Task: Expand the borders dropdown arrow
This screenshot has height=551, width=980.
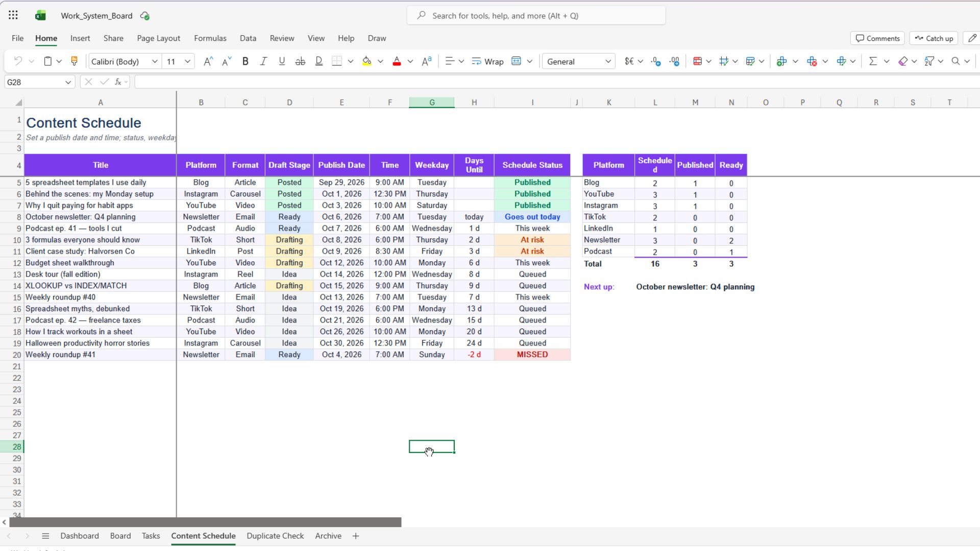Action: click(351, 61)
